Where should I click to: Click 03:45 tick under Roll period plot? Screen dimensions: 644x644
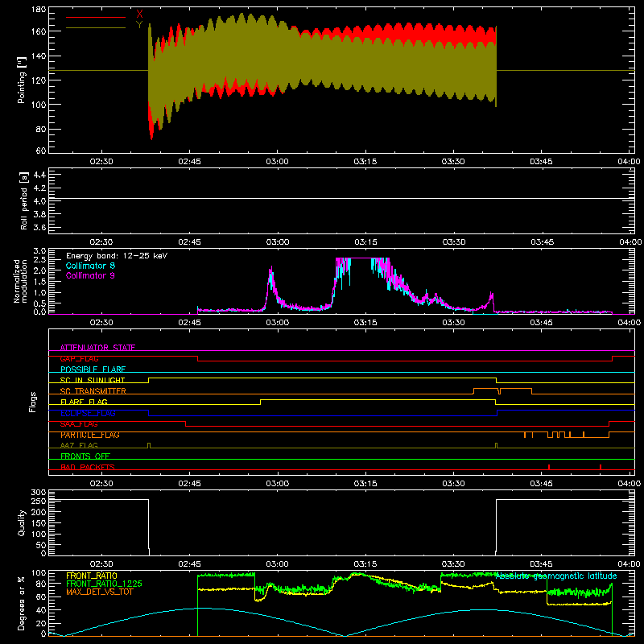click(541, 242)
